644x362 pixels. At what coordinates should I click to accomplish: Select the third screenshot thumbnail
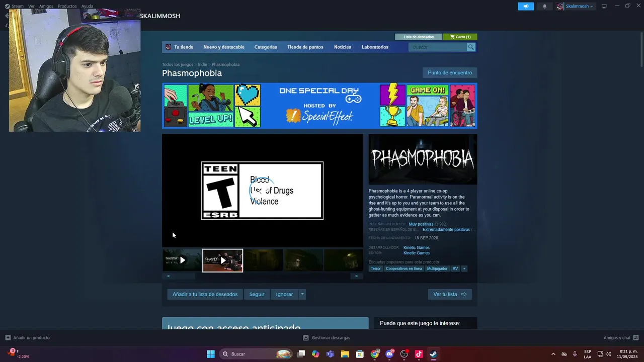[x=263, y=260]
